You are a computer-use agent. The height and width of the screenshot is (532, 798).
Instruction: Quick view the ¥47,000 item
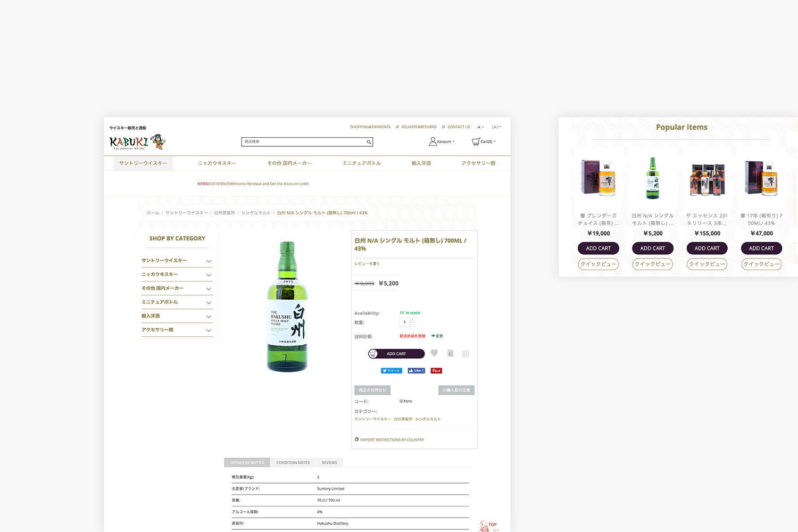pos(761,264)
